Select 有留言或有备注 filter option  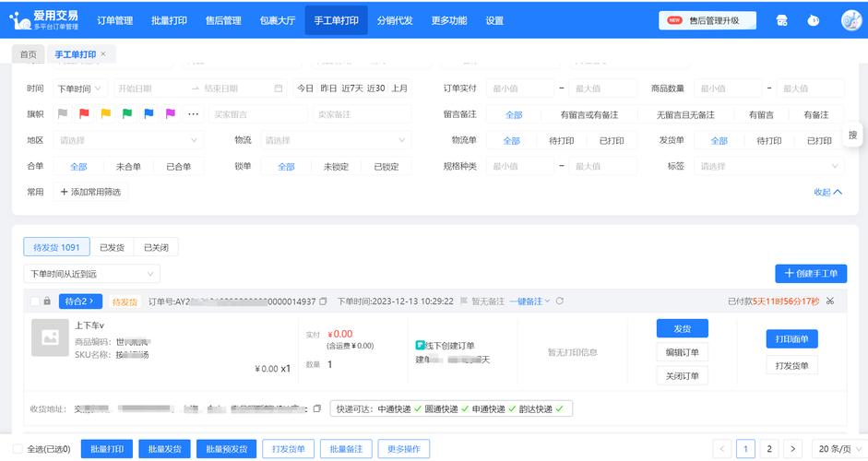coord(589,114)
